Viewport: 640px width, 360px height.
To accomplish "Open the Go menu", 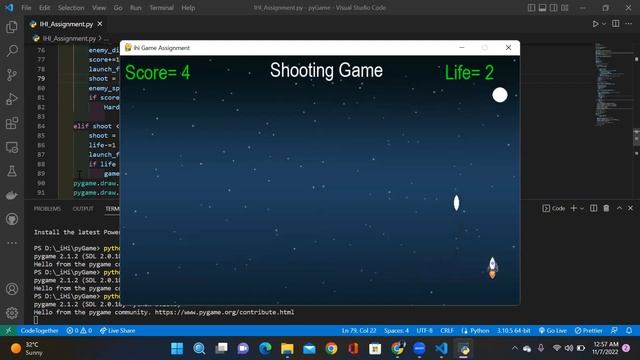I will pos(118,8).
